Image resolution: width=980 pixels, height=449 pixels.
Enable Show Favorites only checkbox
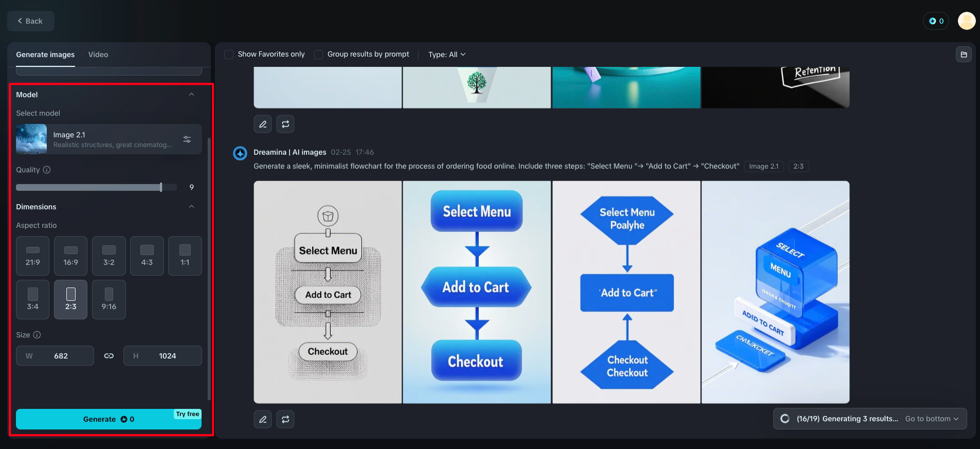click(x=229, y=55)
